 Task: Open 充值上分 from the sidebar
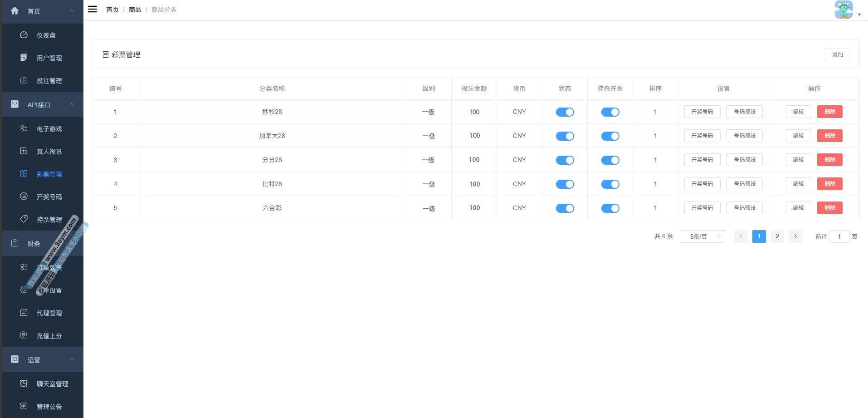point(24,335)
